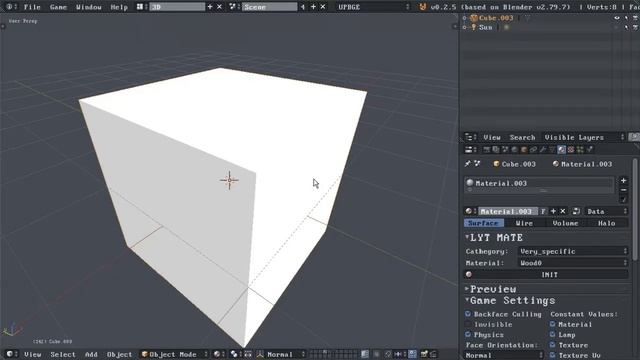Screen dimensions: 640x360
Task: Open the Material properties tab icon
Action: (x=562, y=149)
